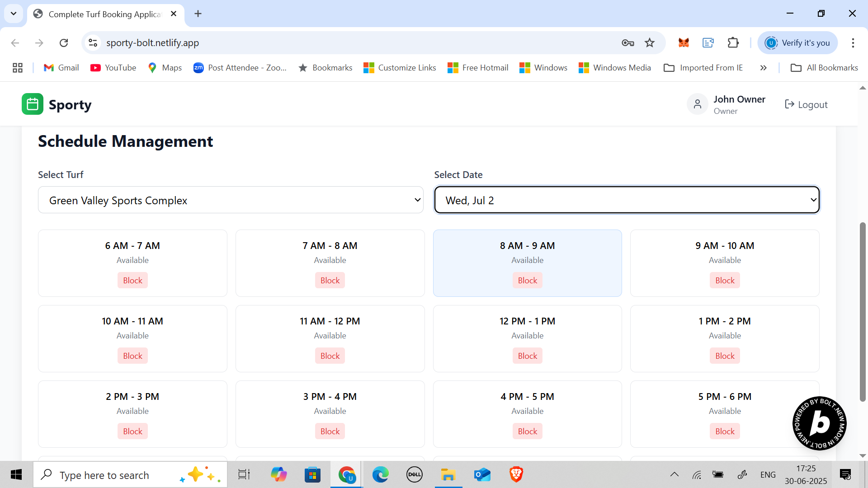868x488 pixels.
Task: Block the 12 PM - 1 PM slot
Action: click(527, 356)
